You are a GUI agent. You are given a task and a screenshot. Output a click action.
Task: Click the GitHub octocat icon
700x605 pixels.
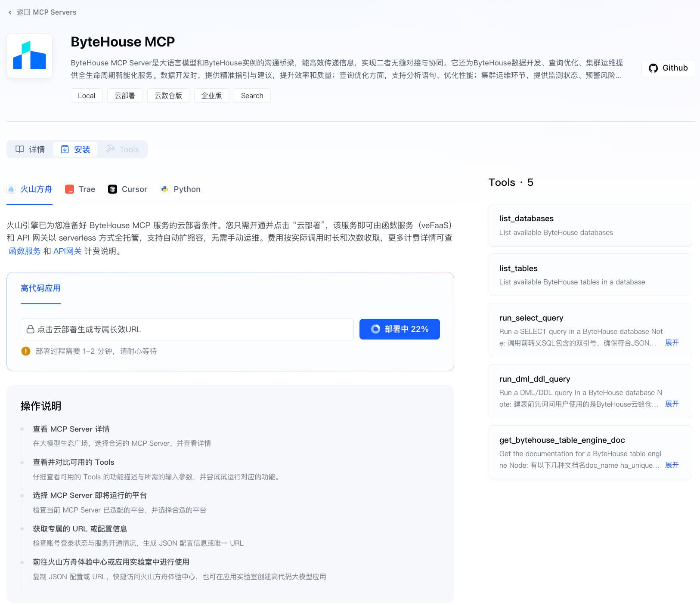pyautogui.click(x=653, y=68)
